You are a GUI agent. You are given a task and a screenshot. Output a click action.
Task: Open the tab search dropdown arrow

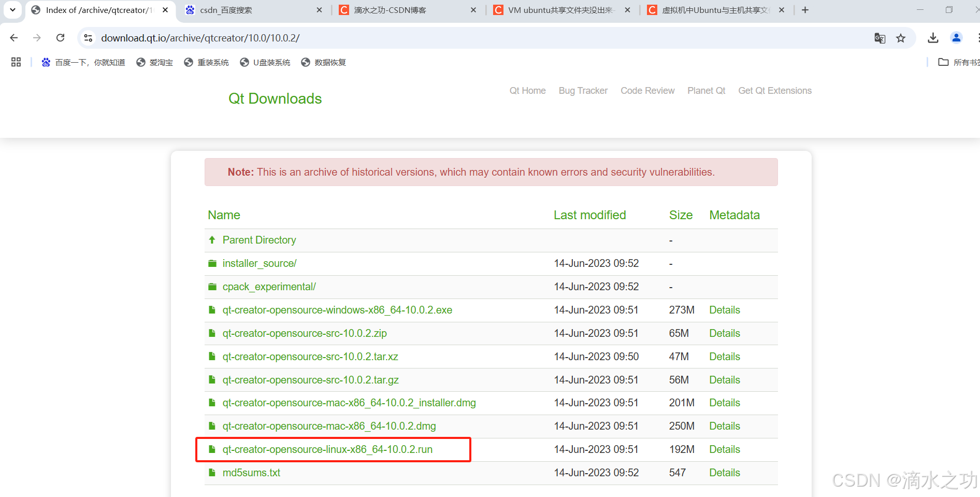click(13, 10)
